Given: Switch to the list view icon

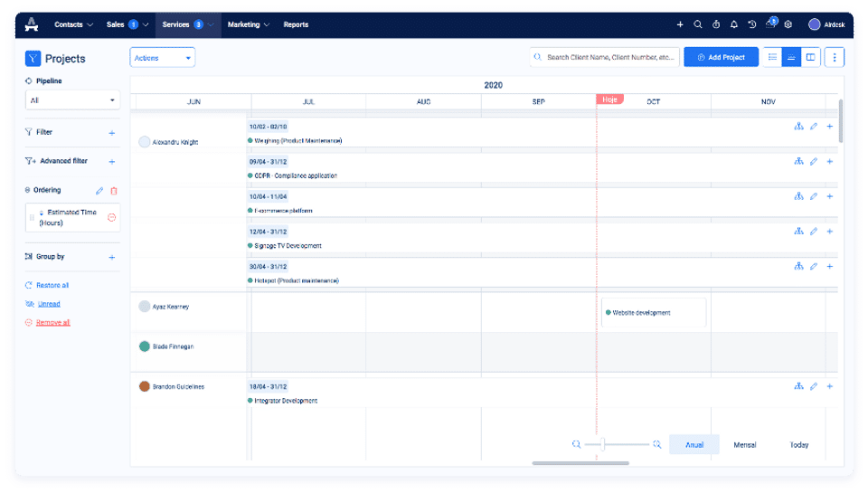Looking at the screenshot, I should point(772,57).
